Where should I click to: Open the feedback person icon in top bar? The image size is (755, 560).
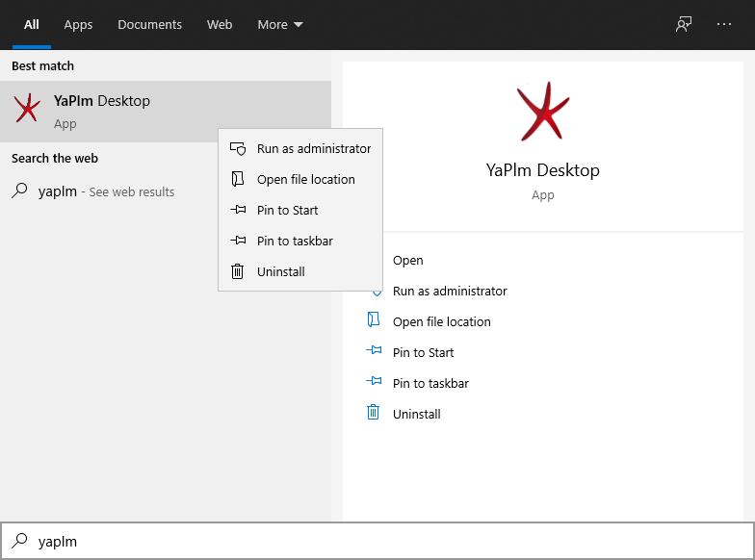pos(684,24)
